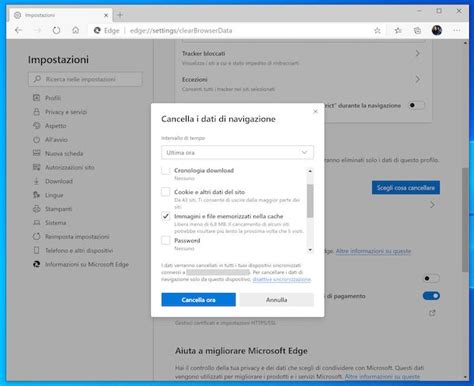Click the Cancella ora button
Screen dimensions: 474x386
[x=199, y=300]
